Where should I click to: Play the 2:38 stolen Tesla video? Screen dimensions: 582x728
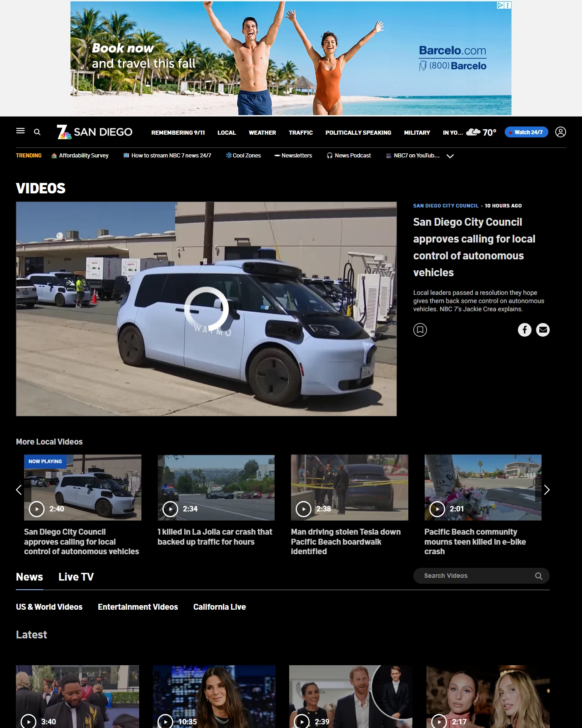click(350, 487)
